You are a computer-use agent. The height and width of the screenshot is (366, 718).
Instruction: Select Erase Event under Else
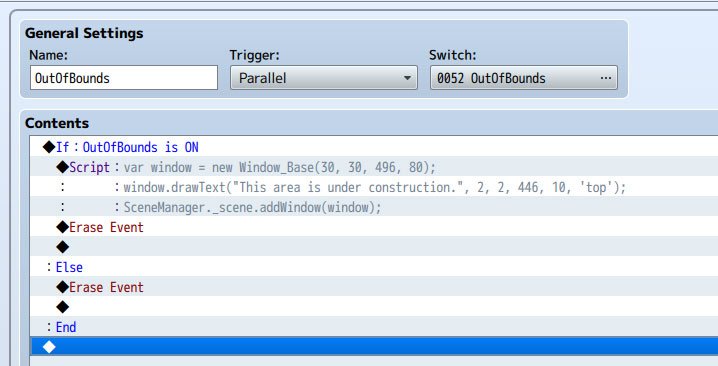374,287
